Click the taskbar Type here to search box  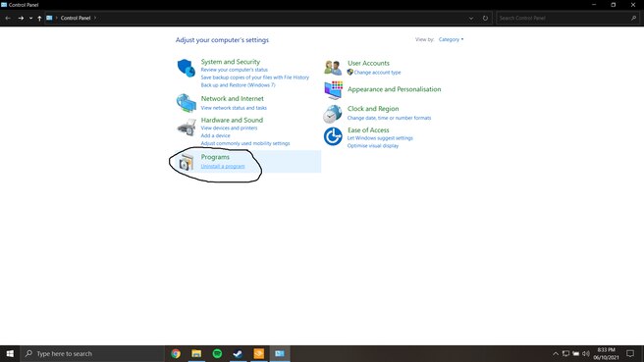92,354
